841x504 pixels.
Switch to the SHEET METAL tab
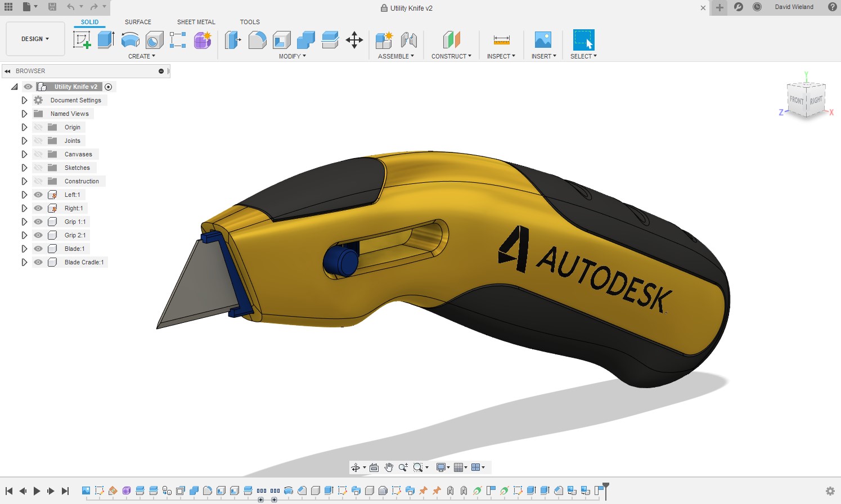196,21
